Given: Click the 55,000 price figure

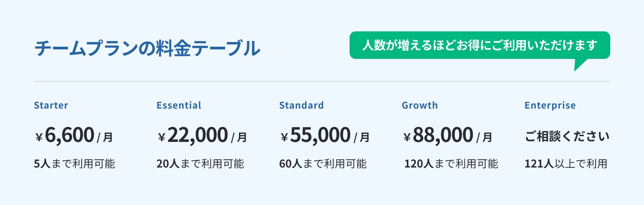Looking at the screenshot, I should [x=320, y=135].
